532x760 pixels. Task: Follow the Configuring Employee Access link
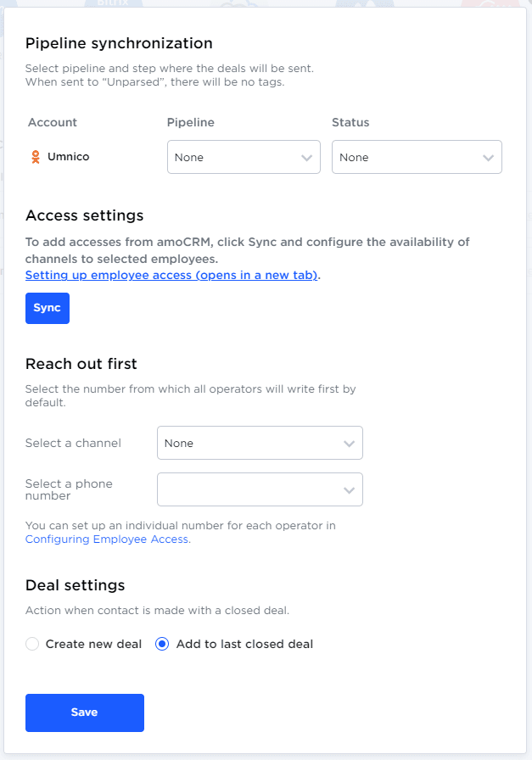tap(108, 539)
